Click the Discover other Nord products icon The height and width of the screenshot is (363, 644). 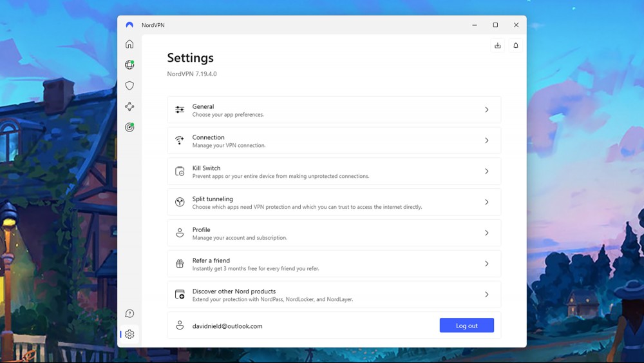180,295
